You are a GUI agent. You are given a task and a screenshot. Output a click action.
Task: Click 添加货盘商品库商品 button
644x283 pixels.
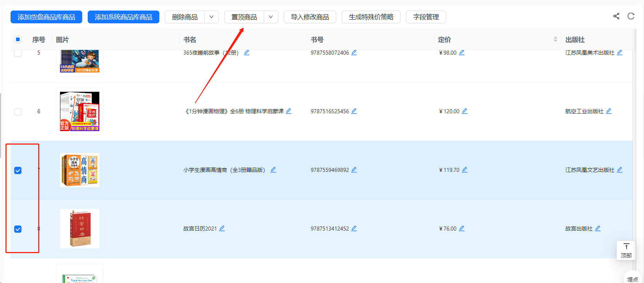pos(46,17)
